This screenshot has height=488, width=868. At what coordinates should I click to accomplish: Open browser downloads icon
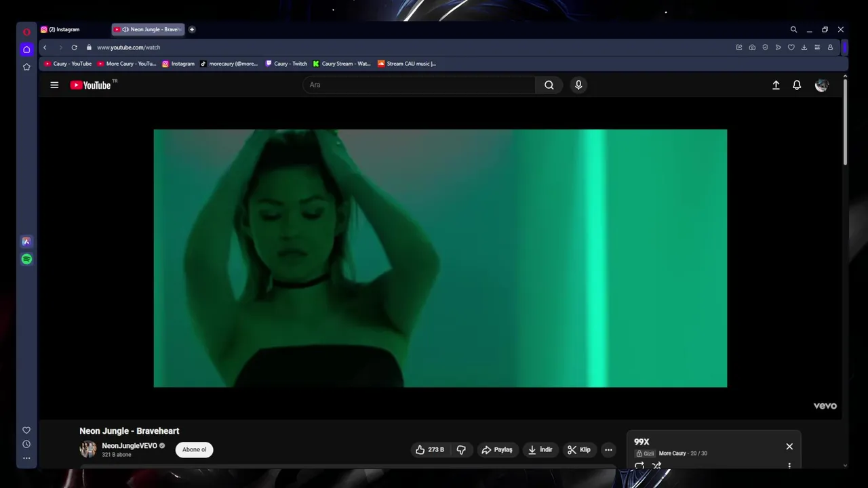[804, 47]
